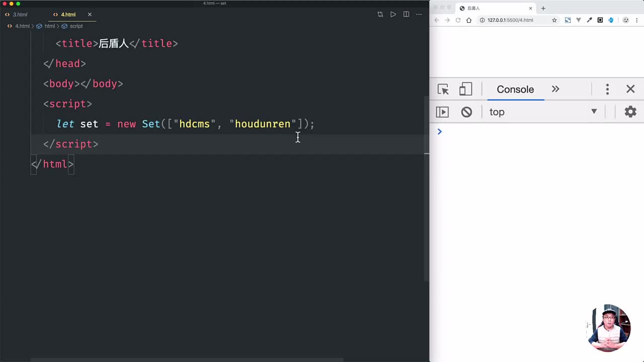The height and width of the screenshot is (362, 644).
Task: Open the editor more actions ellipsis
Action: (x=419, y=15)
